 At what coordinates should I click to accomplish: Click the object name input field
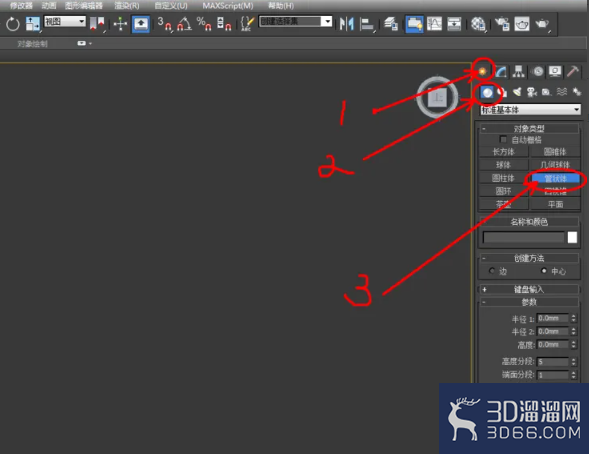pos(523,237)
